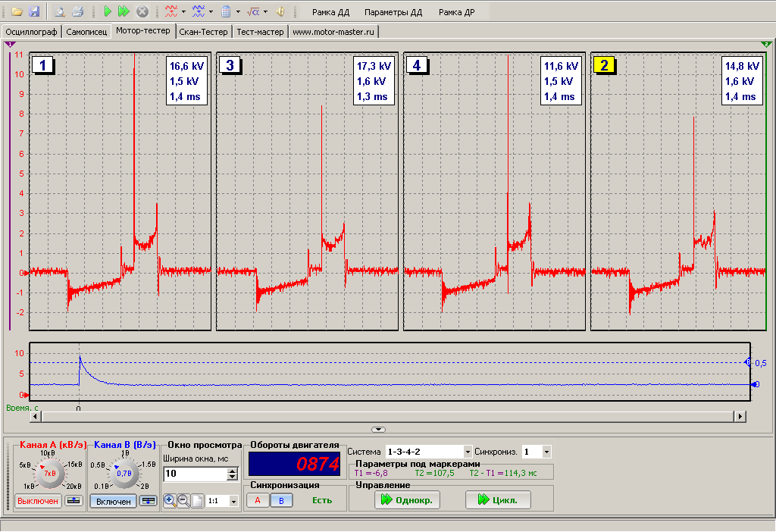The height and width of the screenshot is (532, 776).
Task: Click the Цикл. cyclic-run button
Action: (x=498, y=500)
